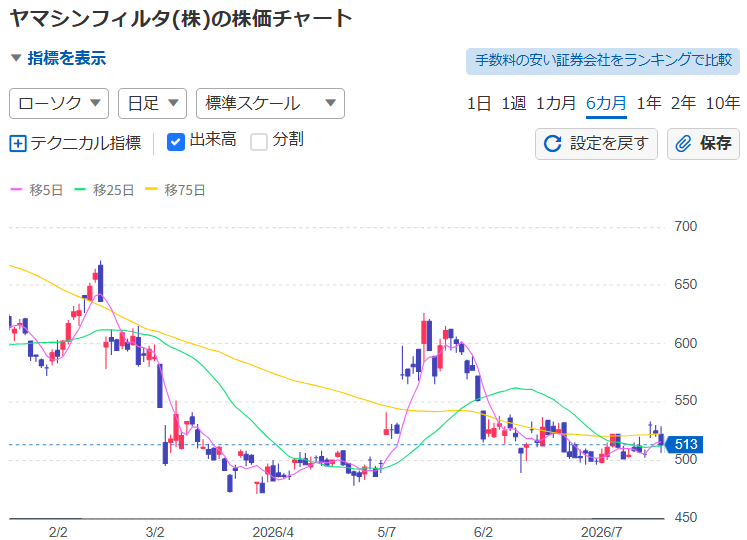Viewport: 747px width, 540px height.
Task: Click the 6/2 date axis label
Action: tap(483, 532)
